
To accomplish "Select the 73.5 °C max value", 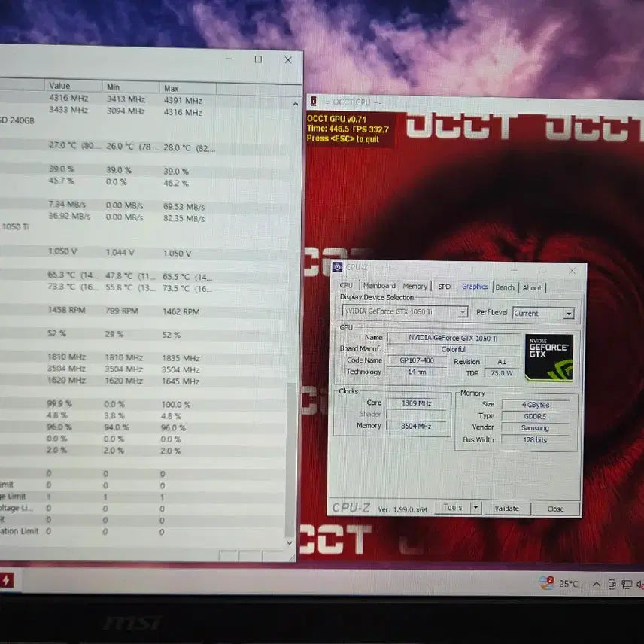I will [x=187, y=288].
